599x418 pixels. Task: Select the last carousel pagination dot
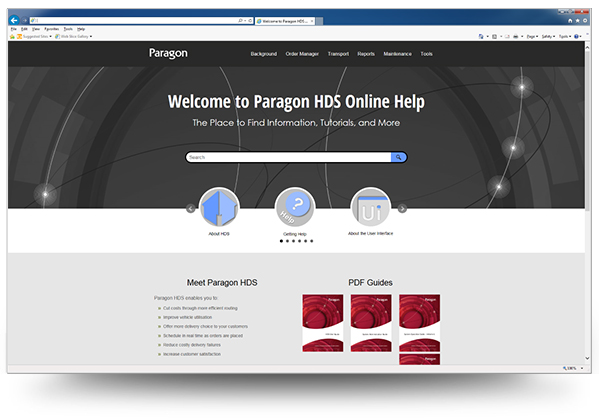pyautogui.click(x=312, y=241)
